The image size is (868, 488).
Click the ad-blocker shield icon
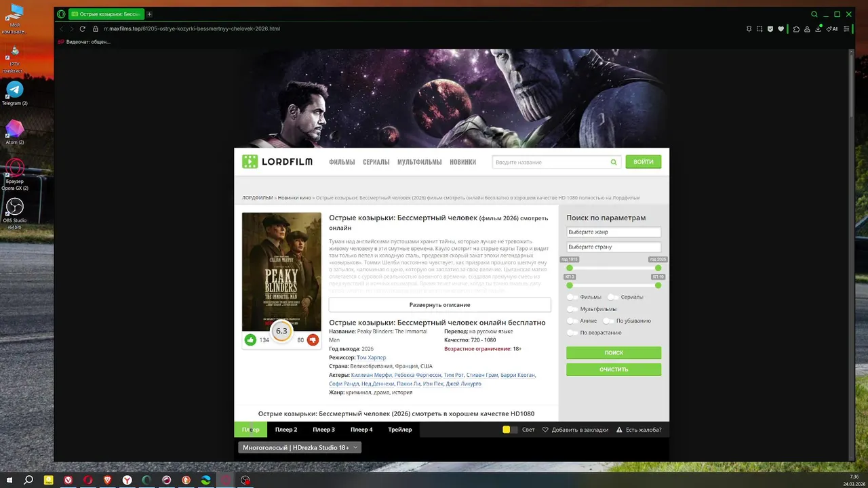[770, 29]
